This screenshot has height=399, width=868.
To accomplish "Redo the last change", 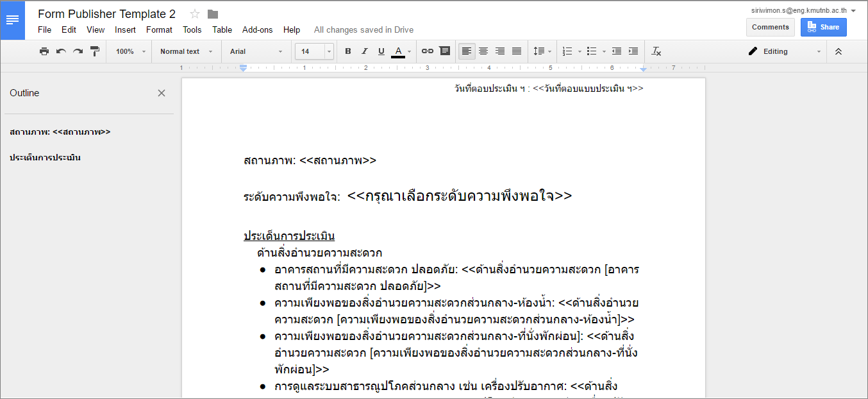I will click(78, 51).
